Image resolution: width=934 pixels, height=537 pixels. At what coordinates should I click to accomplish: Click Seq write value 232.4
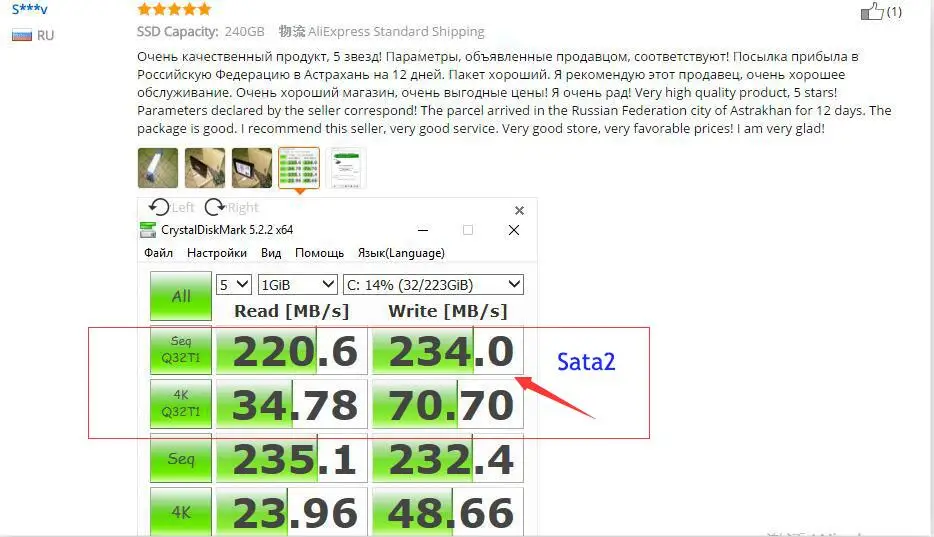[x=448, y=459]
